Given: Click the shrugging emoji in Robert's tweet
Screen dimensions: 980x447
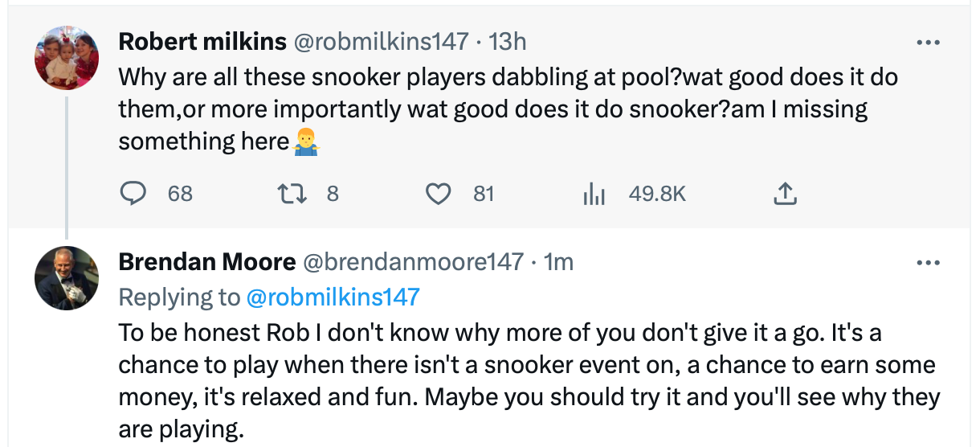Looking at the screenshot, I should 306,142.
